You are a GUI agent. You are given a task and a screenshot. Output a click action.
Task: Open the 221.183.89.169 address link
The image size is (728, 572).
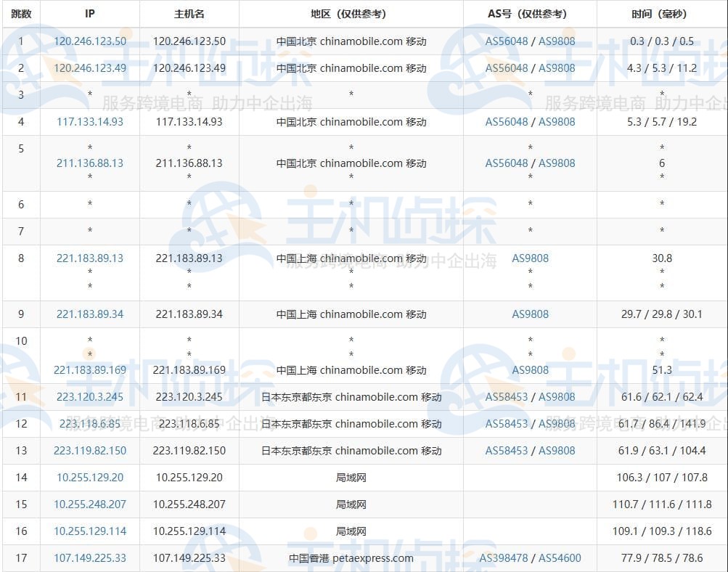point(89,369)
